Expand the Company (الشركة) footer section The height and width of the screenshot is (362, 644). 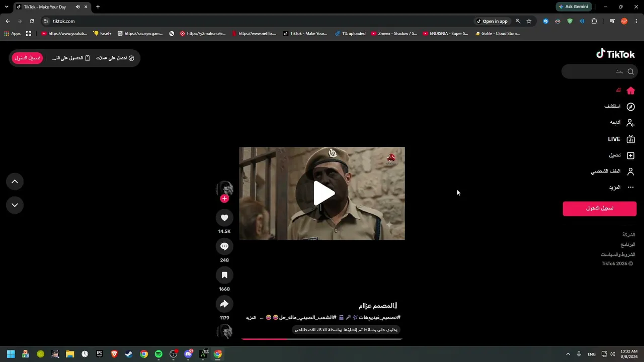pyautogui.click(x=628, y=235)
